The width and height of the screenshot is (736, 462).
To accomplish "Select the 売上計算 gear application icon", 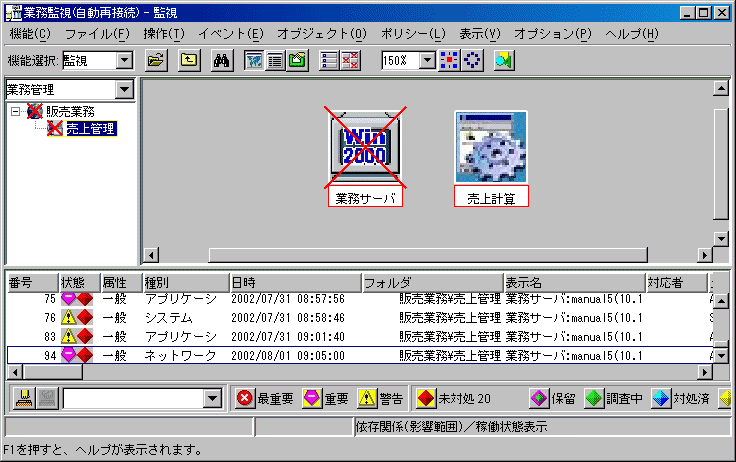I will coord(491,147).
